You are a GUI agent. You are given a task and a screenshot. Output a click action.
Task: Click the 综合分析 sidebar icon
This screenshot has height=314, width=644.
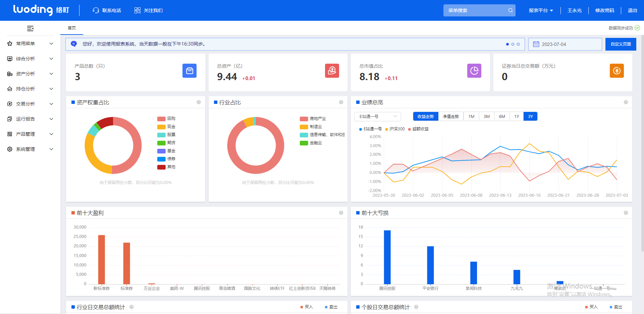pyautogui.click(x=10, y=59)
